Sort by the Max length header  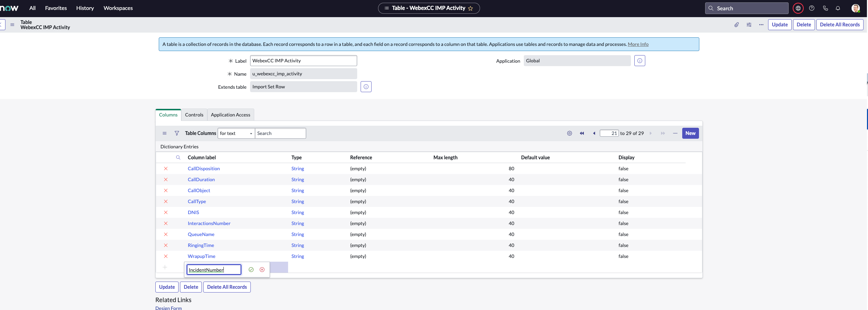point(445,158)
